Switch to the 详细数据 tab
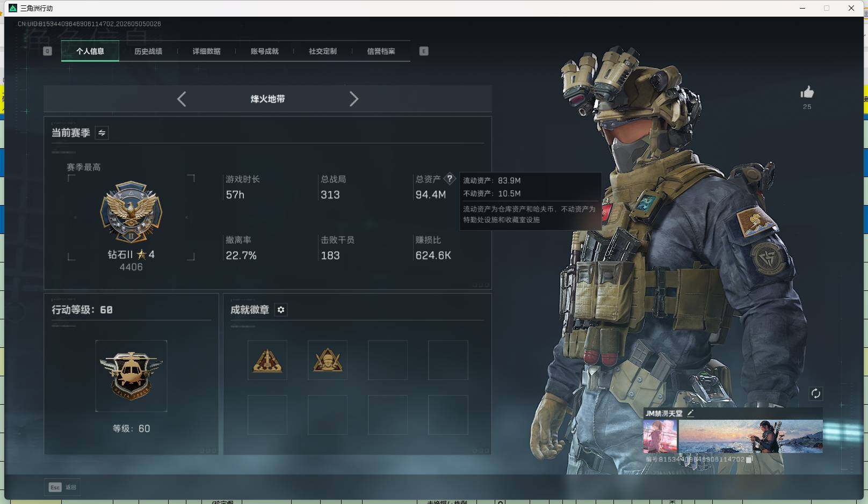This screenshot has width=868, height=504. (206, 52)
